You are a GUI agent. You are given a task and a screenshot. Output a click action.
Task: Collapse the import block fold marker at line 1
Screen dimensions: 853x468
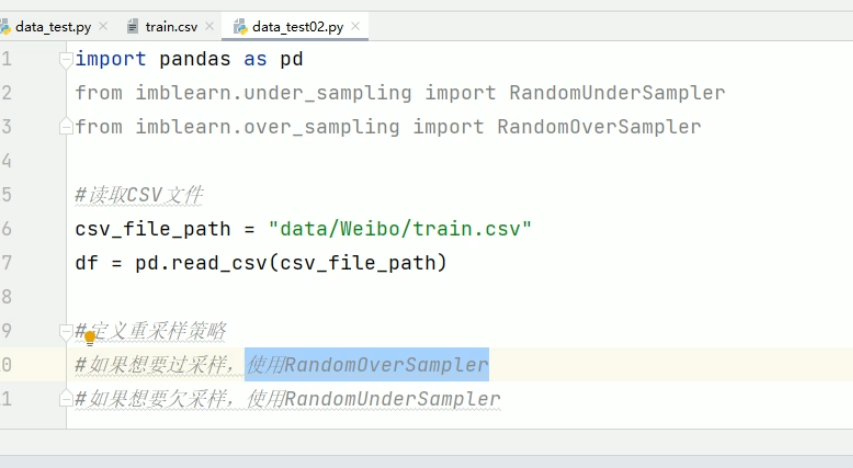pyautogui.click(x=67, y=60)
